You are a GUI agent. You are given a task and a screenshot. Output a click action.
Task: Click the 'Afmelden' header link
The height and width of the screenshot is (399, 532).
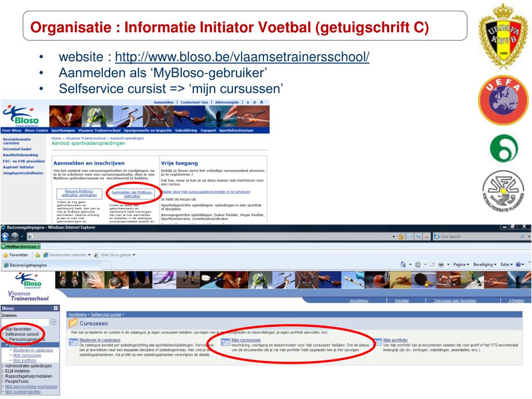[x=516, y=301]
